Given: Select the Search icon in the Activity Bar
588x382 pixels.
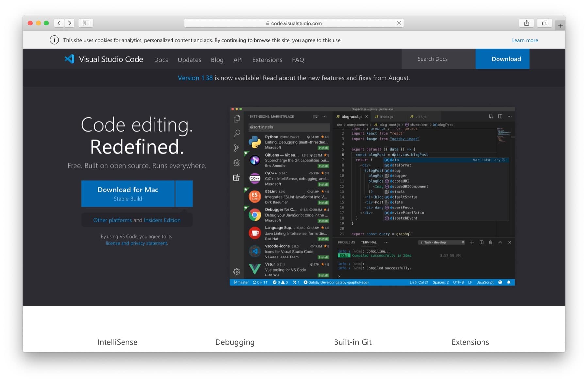Looking at the screenshot, I should [236, 133].
